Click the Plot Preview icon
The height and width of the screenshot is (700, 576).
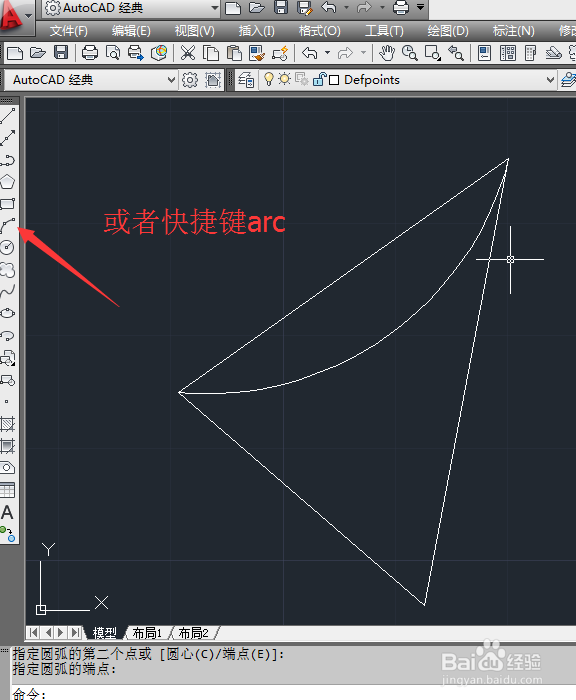[x=113, y=53]
